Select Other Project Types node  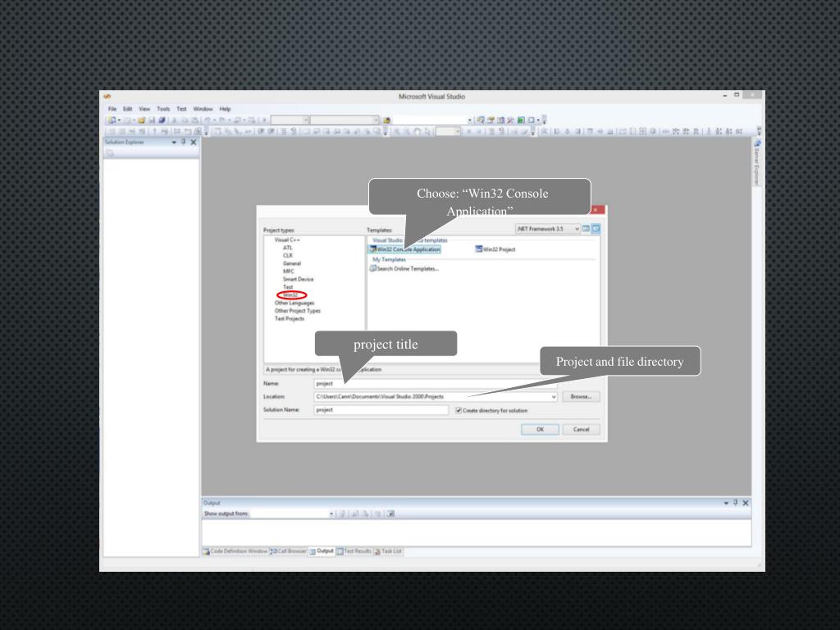tap(297, 311)
